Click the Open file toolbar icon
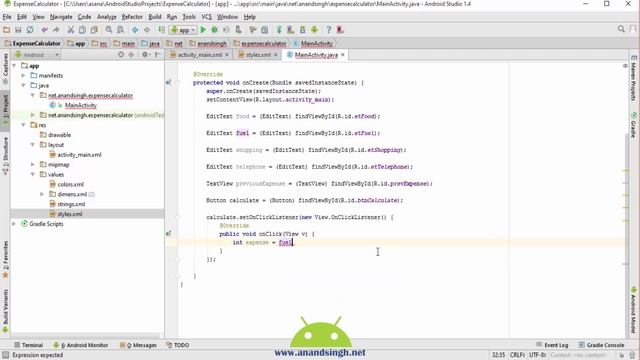Image resolution: width=640 pixels, height=360 pixels. (x=7, y=30)
